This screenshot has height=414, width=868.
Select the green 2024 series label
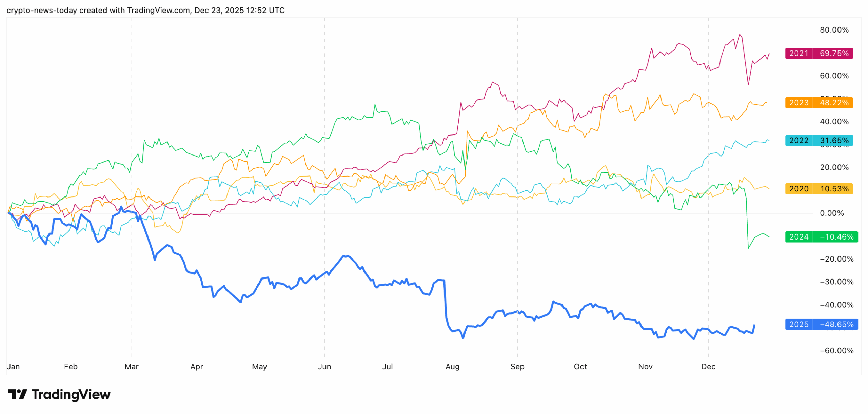(x=798, y=237)
